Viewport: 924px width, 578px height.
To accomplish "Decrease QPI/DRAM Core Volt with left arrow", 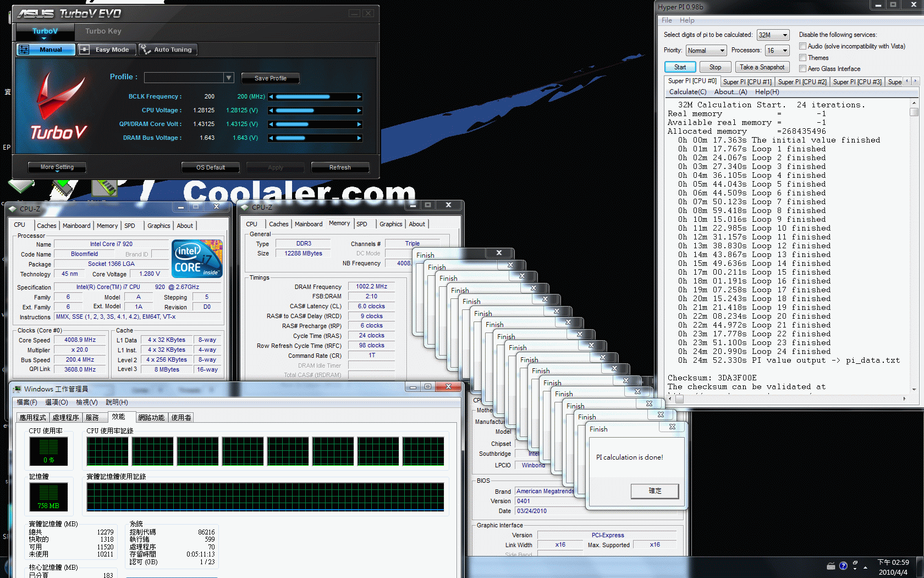I will tap(271, 124).
